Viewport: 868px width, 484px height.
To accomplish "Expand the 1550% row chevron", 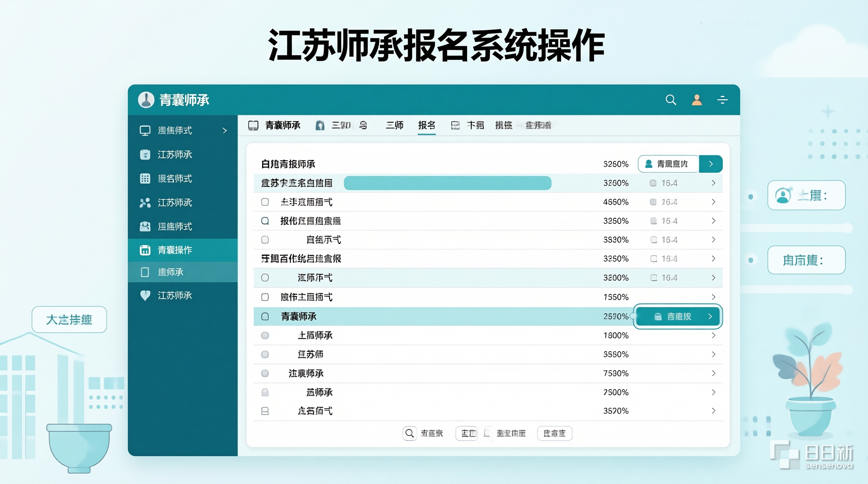I will pos(713,297).
